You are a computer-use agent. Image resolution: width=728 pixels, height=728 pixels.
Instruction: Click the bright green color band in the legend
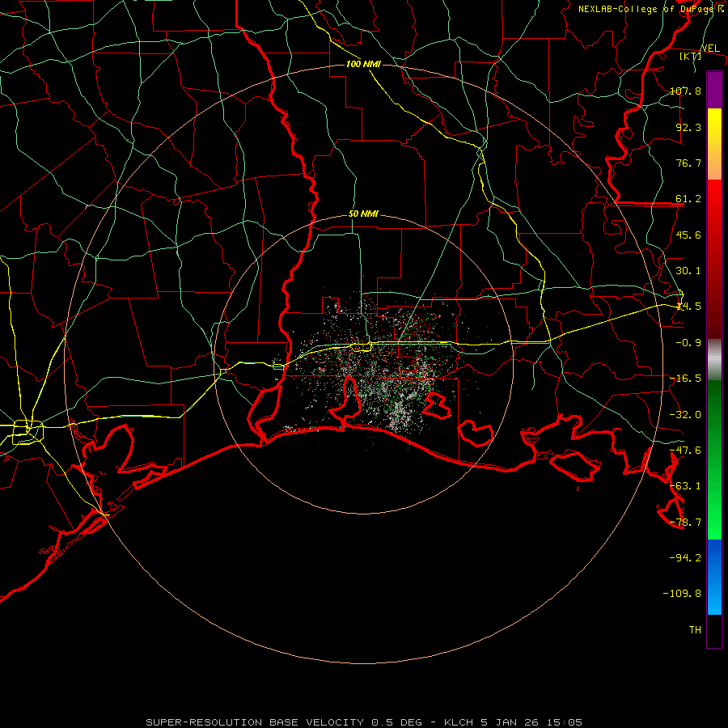714,459
